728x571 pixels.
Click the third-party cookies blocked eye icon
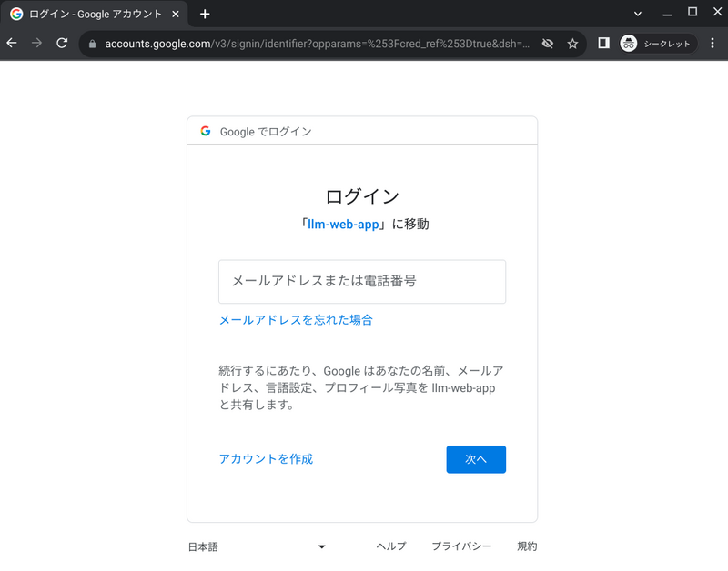tap(548, 44)
